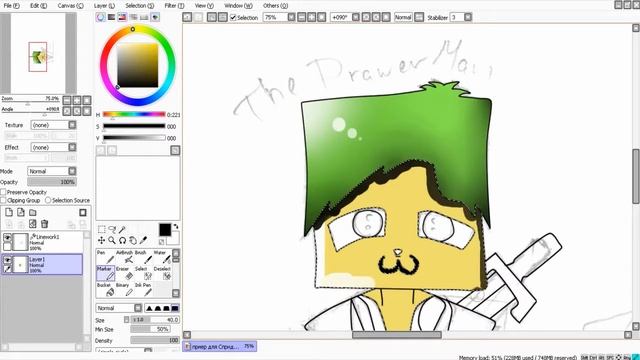640x360 pixels.
Task: Select the Deselect pen tool
Action: [x=162, y=273]
